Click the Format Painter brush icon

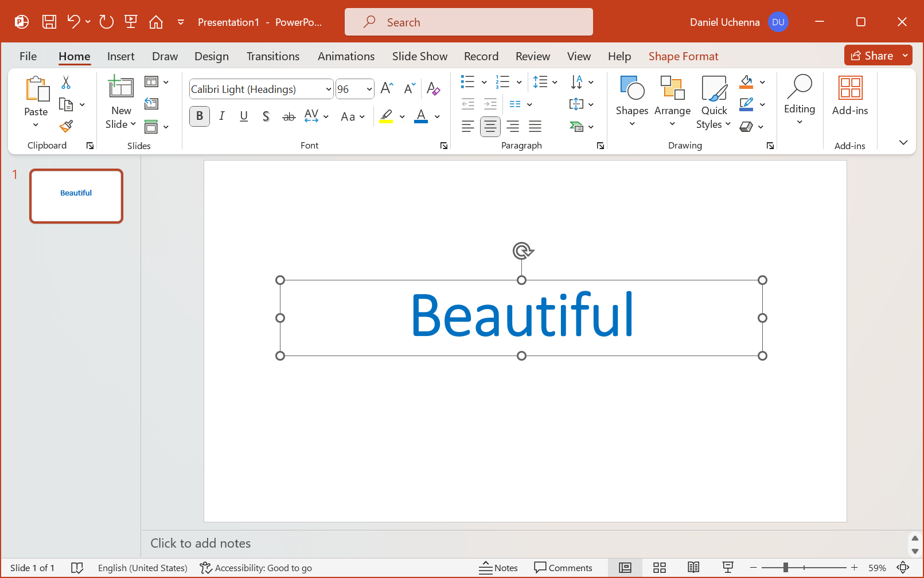pyautogui.click(x=66, y=126)
